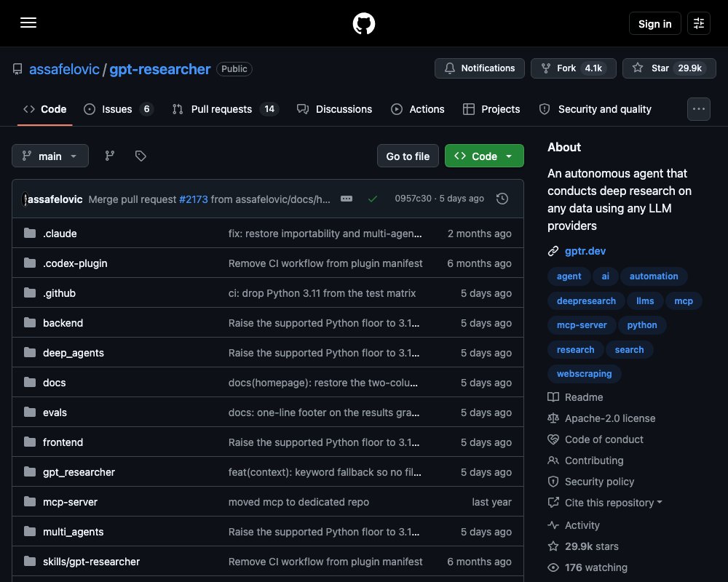Fork the repository
Viewport: 728px width, 582px height.
(x=574, y=68)
